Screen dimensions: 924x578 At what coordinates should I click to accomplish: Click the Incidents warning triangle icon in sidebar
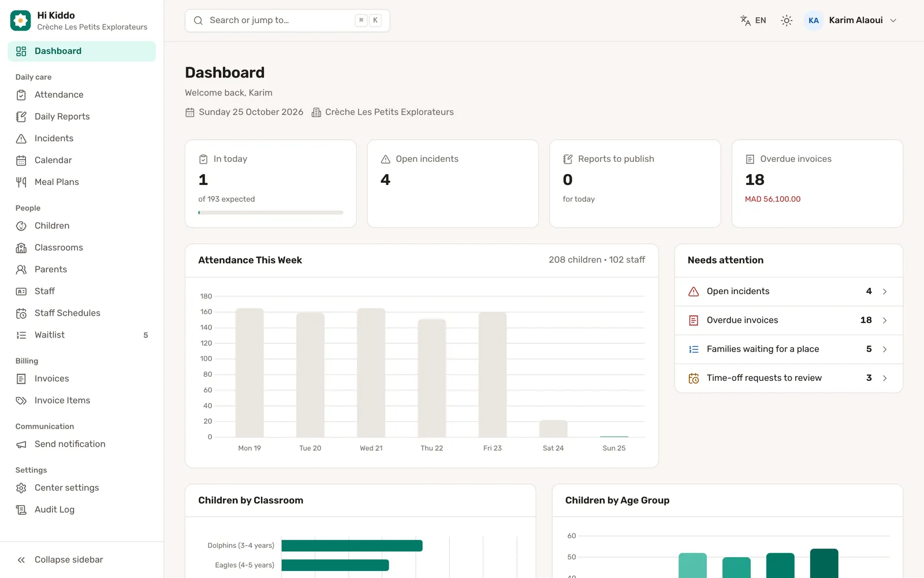[21, 139]
